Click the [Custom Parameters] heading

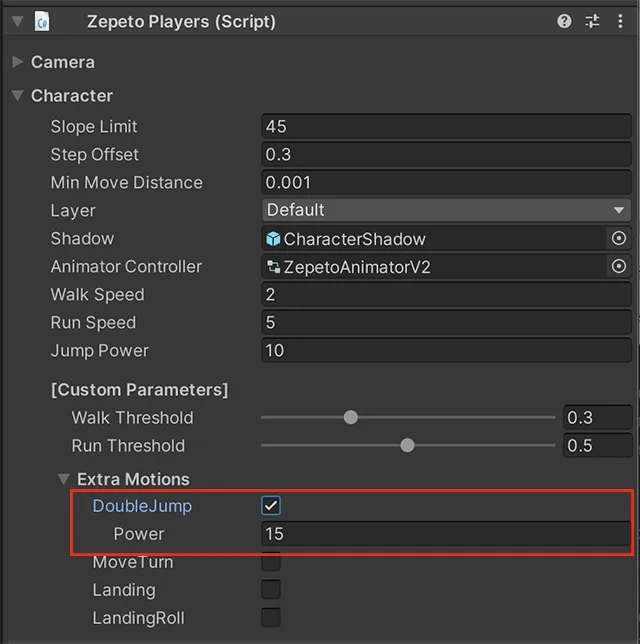point(139,389)
